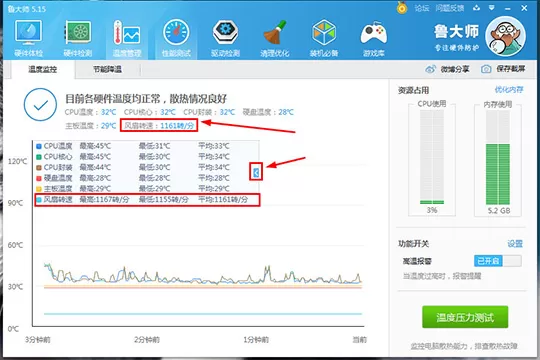The height and width of the screenshot is (360, 540).
Task: Minimize the 鲁大师 window
Action: point(508,8)
